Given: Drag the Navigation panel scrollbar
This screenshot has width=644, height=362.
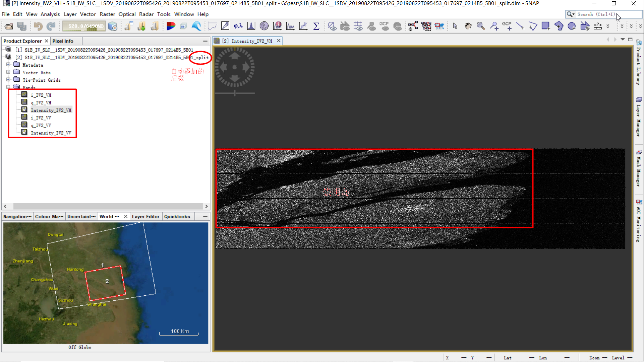Looking at the screenshot, I should pos(106,206).
